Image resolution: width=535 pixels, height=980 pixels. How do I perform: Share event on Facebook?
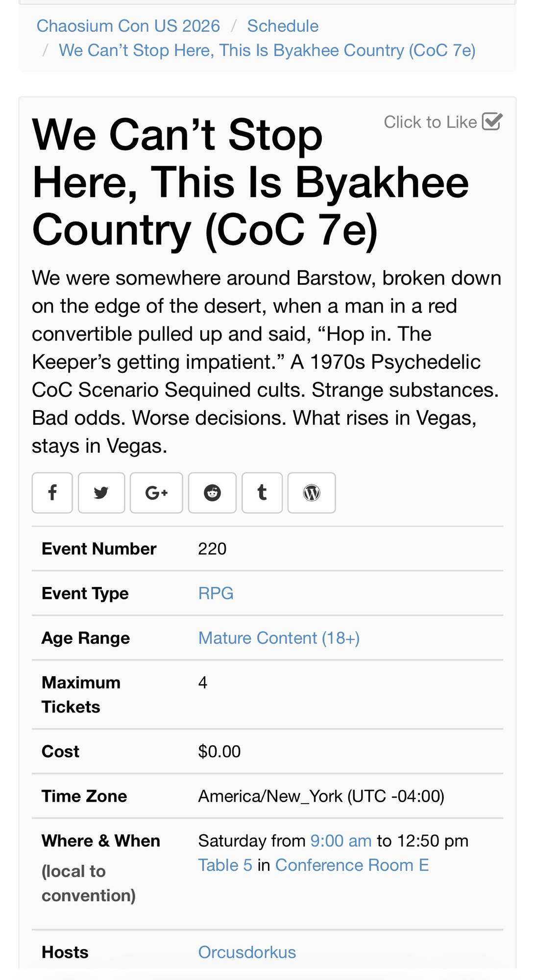click(52, 492)
